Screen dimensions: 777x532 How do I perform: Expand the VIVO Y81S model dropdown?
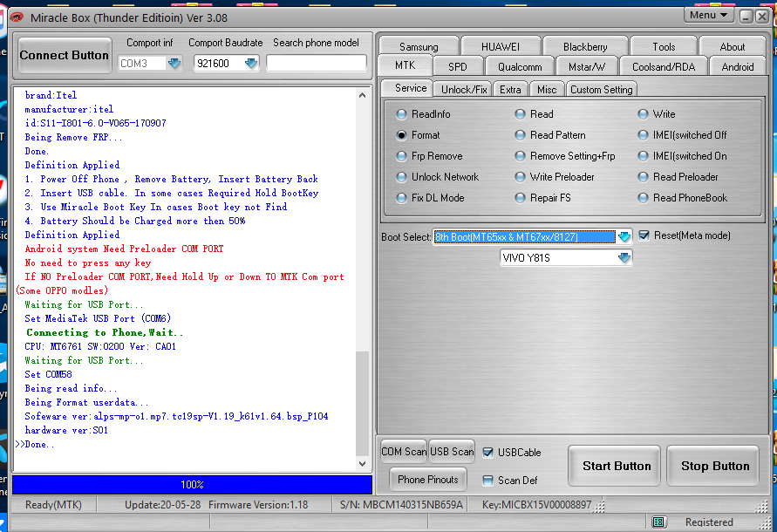[624, 258]
